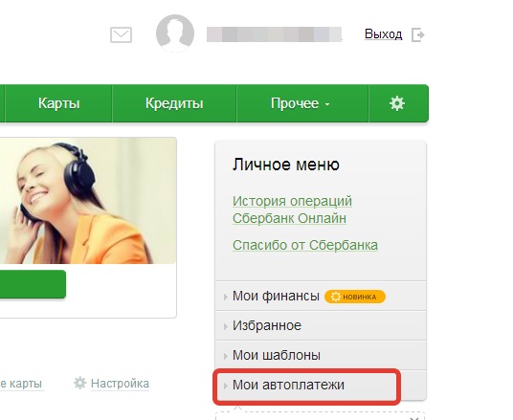Expand Мои финансы section
513x420 pixels.
[321, 296]
